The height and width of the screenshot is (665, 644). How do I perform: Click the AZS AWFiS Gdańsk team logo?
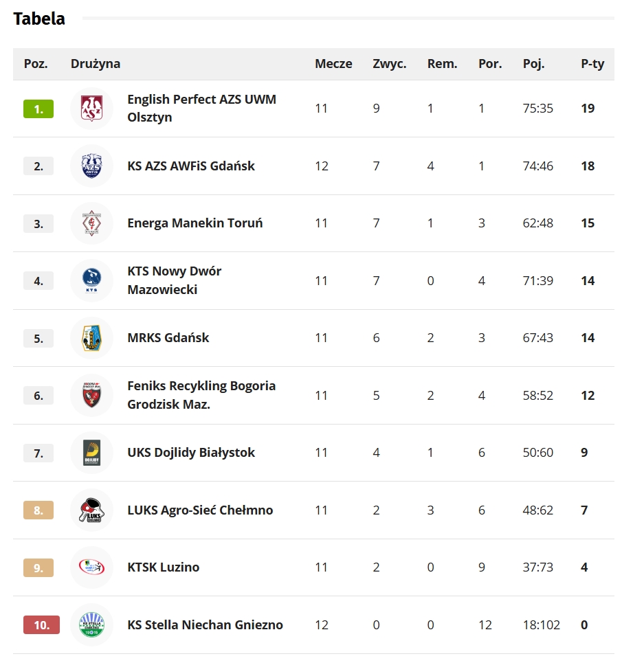pyautogui.click(x=91, y=166)
